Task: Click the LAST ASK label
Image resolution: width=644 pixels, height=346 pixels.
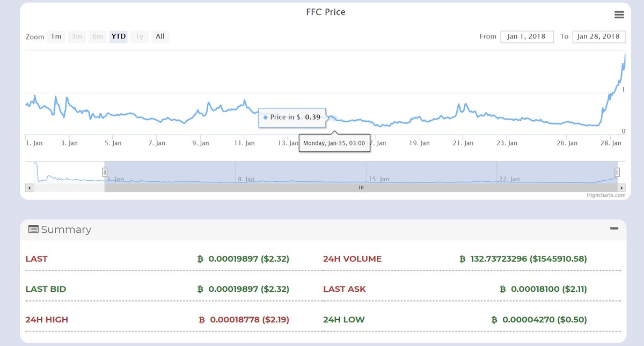Action: (345, 289)
